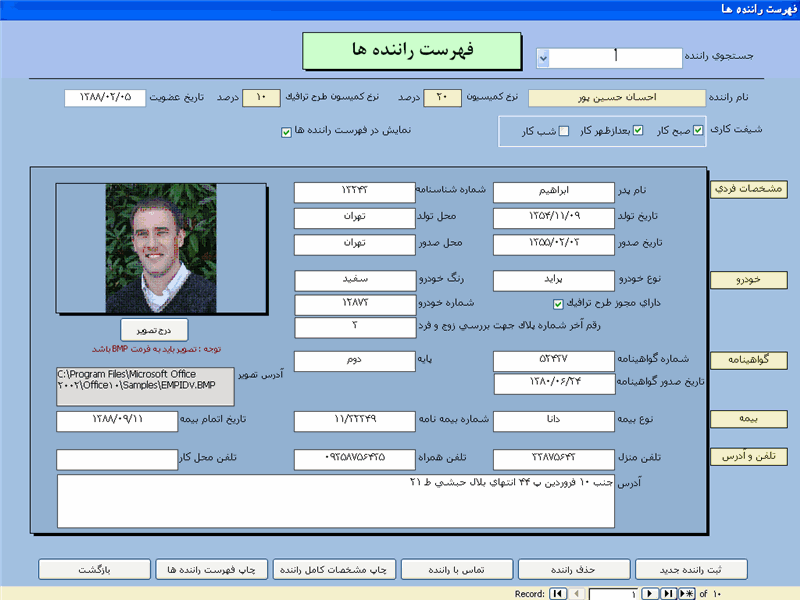Click the آدرس address text area
This screenshot has width=800, height=600.
click(336, 501)
